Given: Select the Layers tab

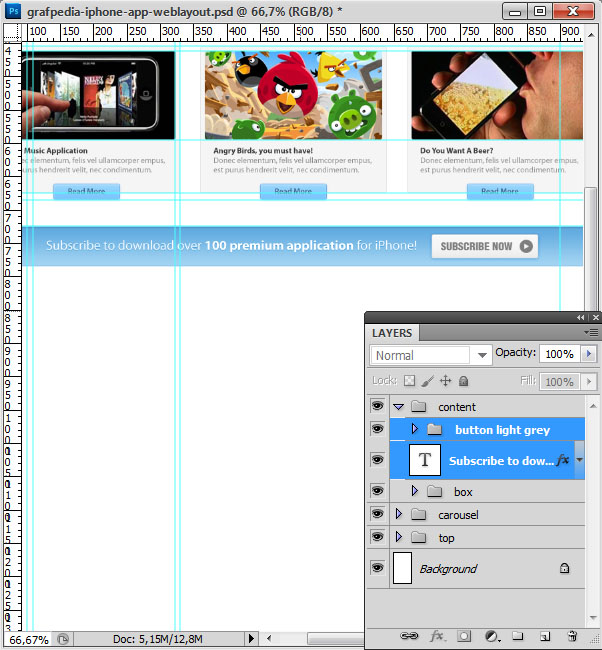Looking at the screenshot, I should (x=392, y=333).
